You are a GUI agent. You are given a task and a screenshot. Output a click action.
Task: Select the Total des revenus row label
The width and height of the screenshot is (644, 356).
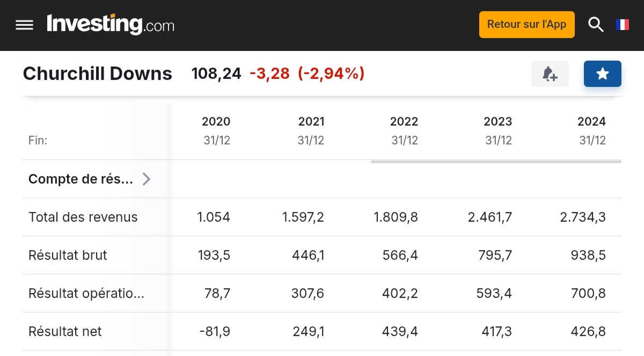[x=83, y=217]
